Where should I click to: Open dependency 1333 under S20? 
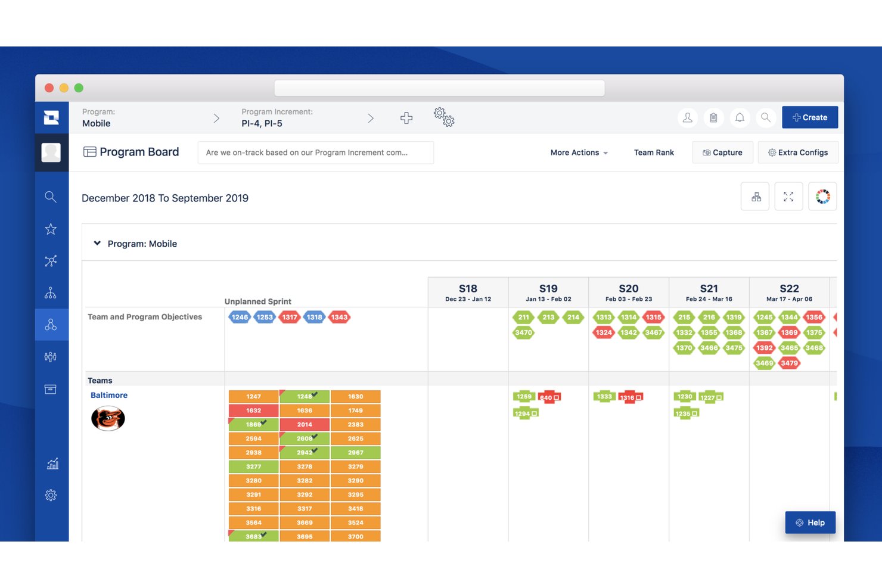click(604, 397)
